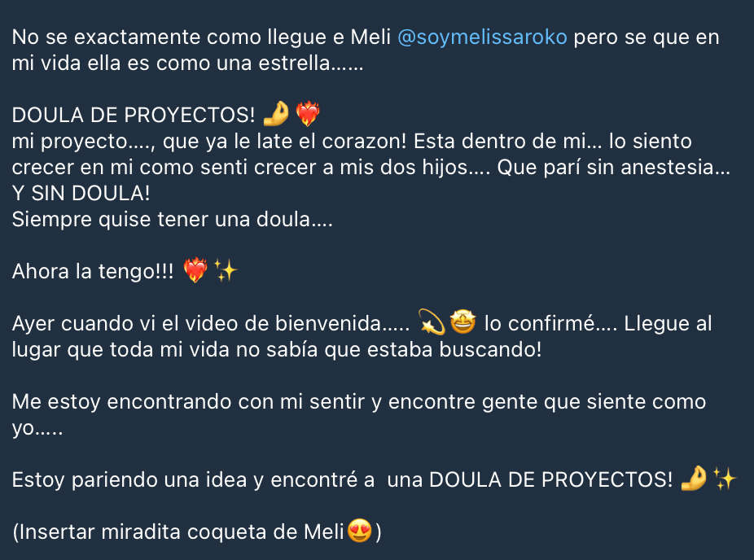This screenshot has width=754, height=560.
Task: Click the text '(Insertar miradita coqueta de Meli'
Action: [178, 532]
